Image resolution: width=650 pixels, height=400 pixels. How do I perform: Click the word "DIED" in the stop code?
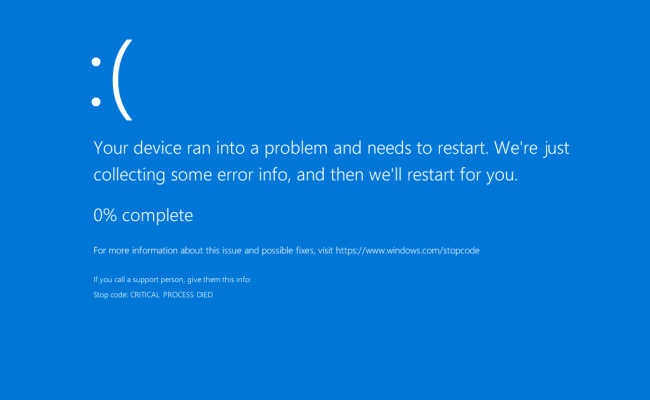(x=203, y=296)
